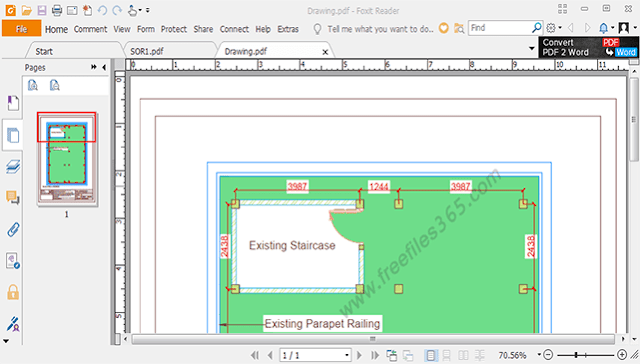Click the Undo arrow icon
The width and height of the screenshot is (640, 364).
pos(102,10)
